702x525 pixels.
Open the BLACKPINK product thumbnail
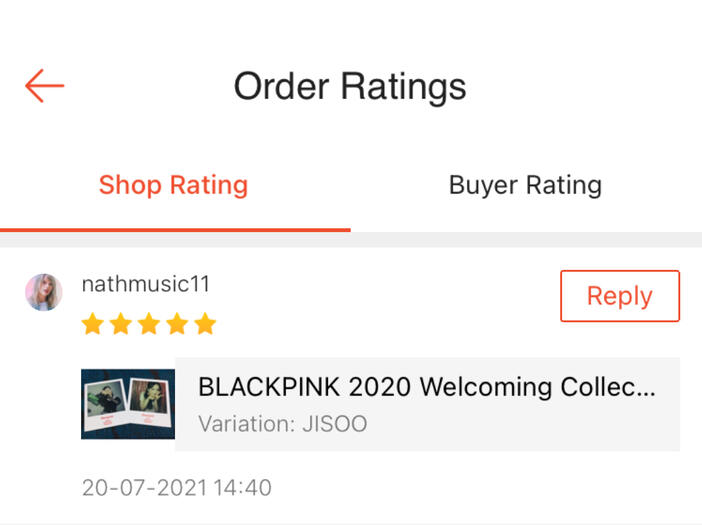coord(128,404)
